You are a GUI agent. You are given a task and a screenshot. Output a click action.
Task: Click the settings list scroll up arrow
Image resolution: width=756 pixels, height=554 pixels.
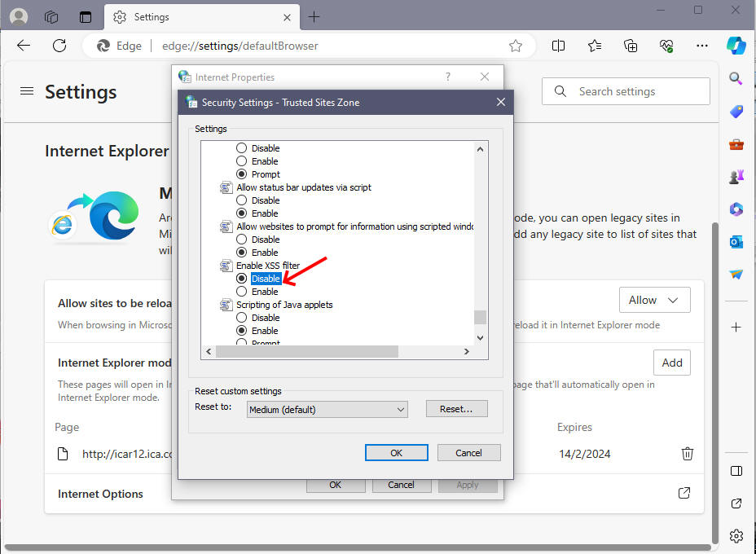[x=480, y=149]
